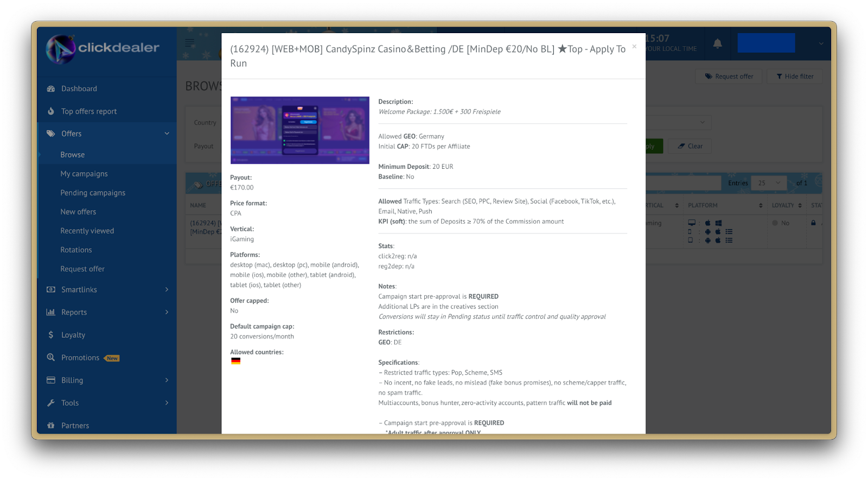Click the Offers tag icon

[51, 134]
